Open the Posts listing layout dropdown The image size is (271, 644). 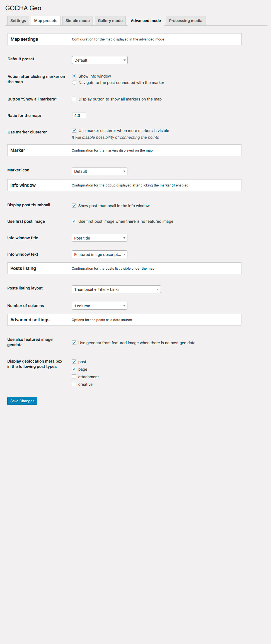(116, 289)
